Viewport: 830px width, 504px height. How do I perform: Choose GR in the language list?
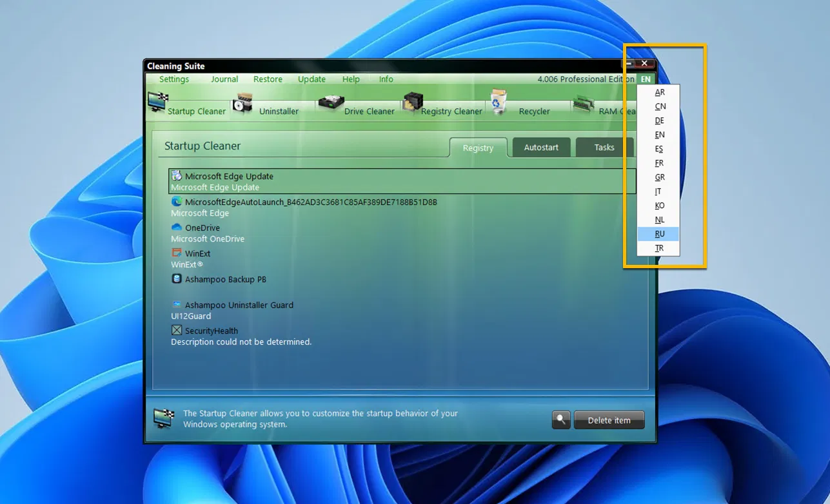tap(658, 177)
